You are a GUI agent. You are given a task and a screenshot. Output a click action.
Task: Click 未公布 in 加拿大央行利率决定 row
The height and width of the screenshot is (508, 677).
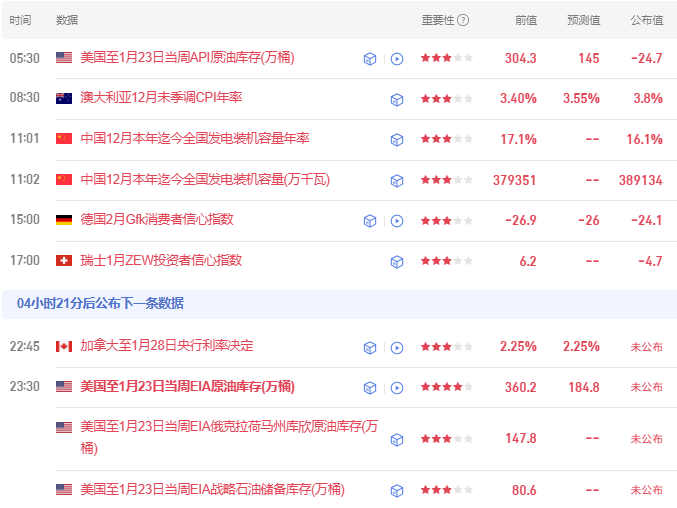pyautogui.click(x=646, y=347)
